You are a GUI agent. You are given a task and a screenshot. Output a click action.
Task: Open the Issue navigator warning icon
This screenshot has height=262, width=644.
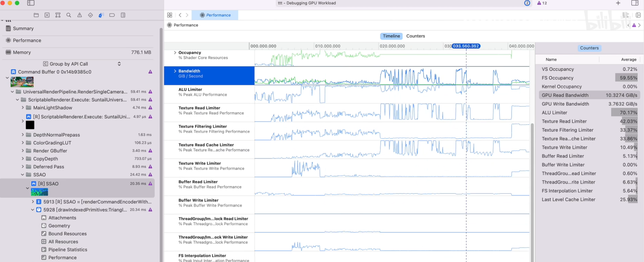click(x=80, y=15)
